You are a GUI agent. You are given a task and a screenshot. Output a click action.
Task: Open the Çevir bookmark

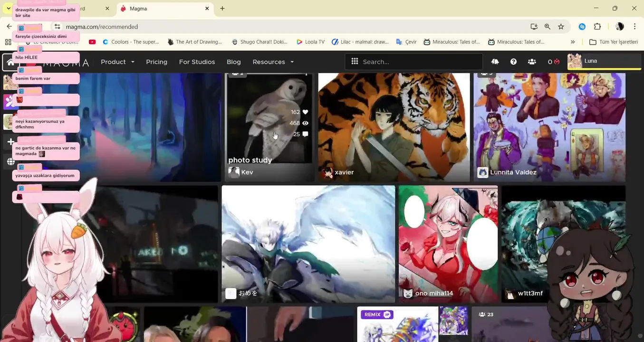(406, 42)
